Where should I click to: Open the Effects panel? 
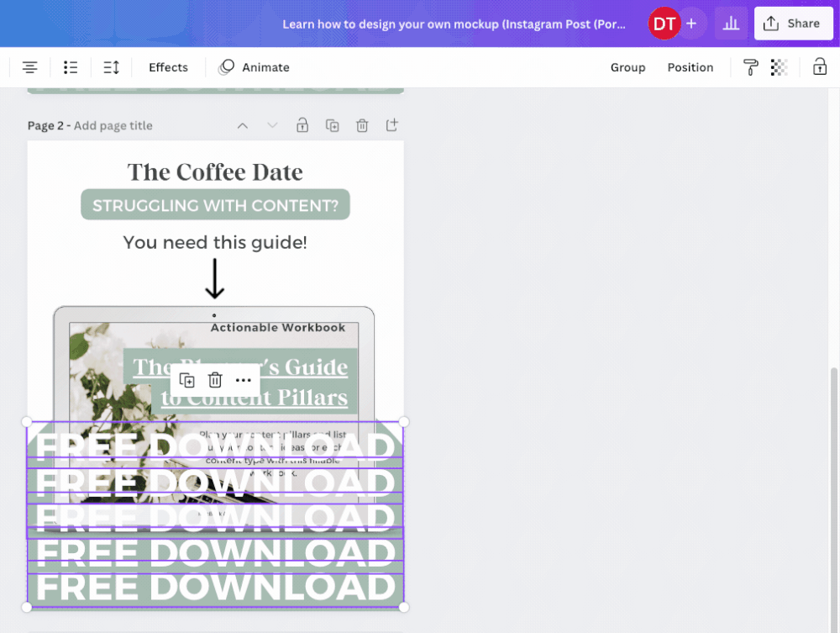click(168, 67)
